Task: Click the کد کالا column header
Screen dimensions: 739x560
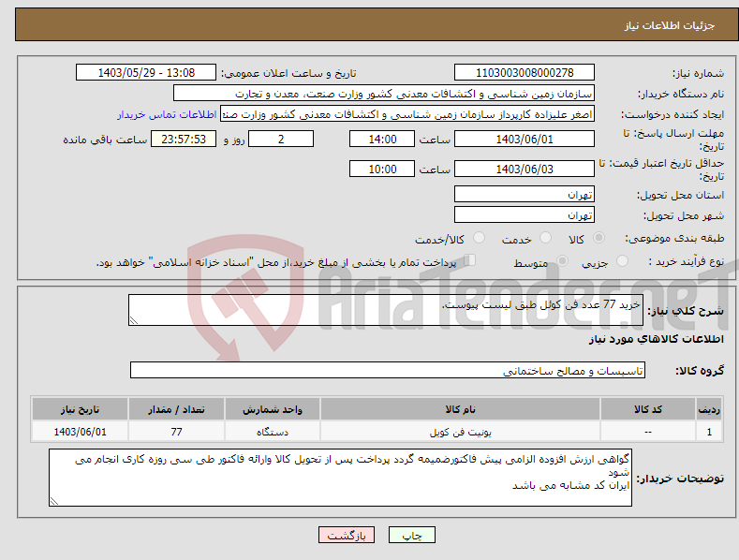Action: pyautogui.click(x=647, y=409)
